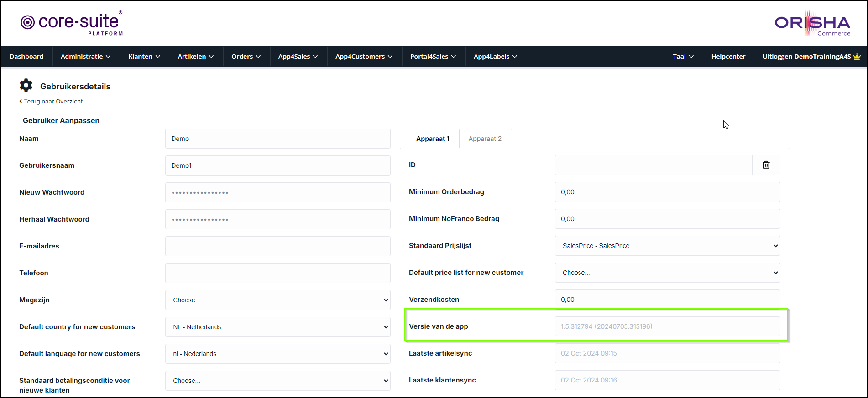868x398 pixels.
Task: Open the App4Labels menu
Action: (x=495, y=57)
